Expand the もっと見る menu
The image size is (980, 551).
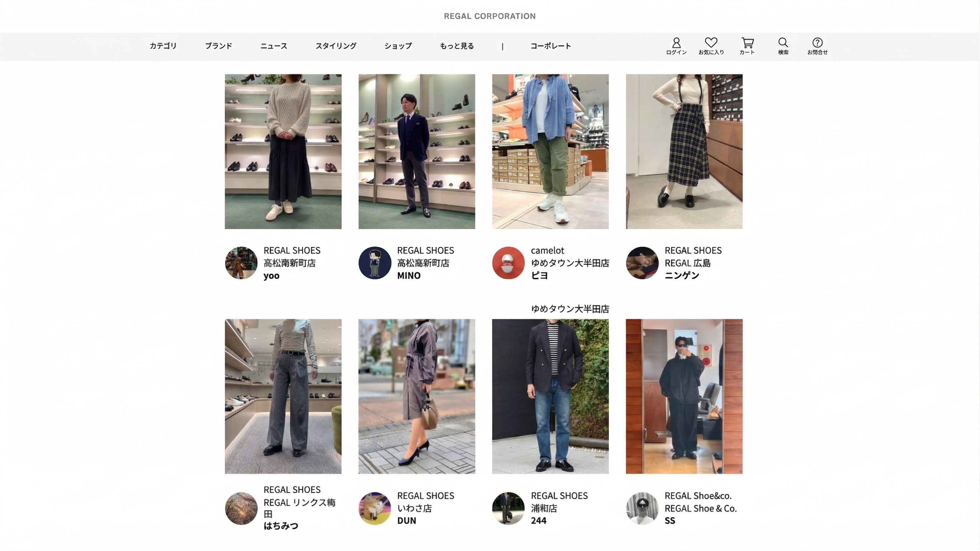457,46
